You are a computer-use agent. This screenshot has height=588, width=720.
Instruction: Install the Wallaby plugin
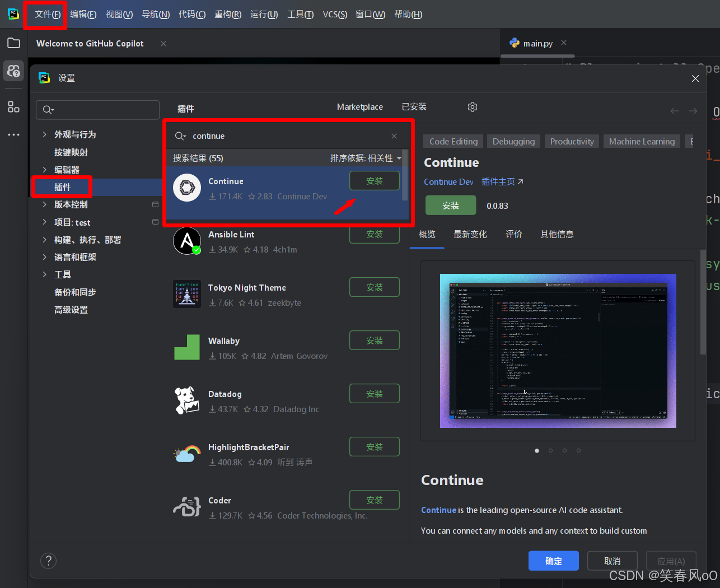coord(375,340)
